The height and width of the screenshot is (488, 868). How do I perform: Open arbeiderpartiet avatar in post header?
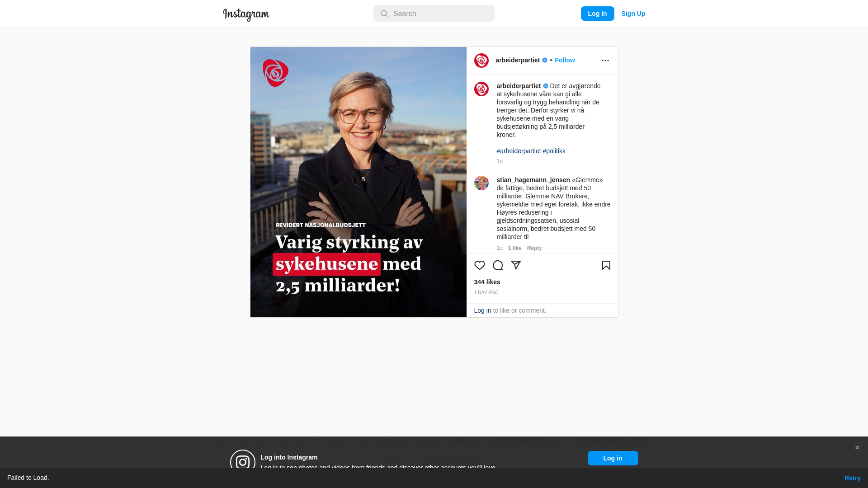coord(481,61)
